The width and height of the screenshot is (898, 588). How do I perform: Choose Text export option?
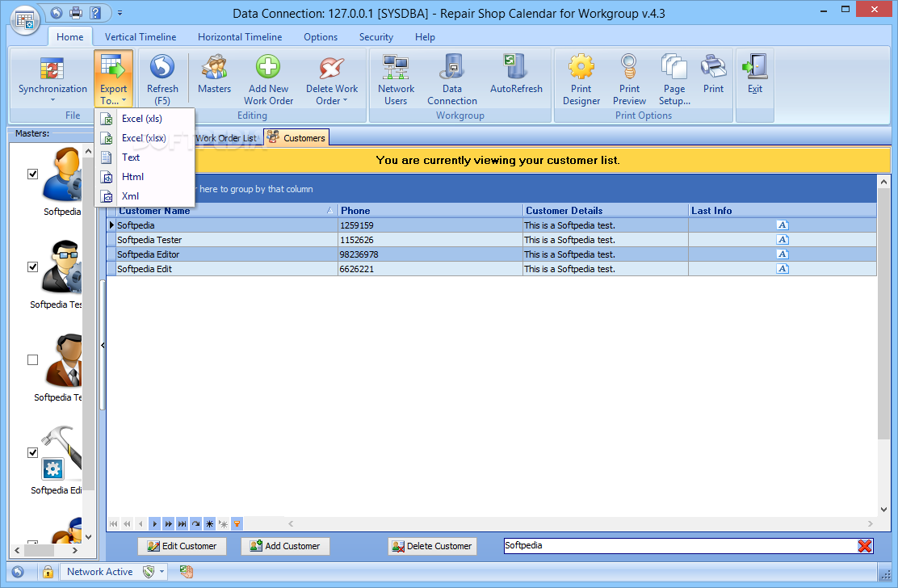145,157
